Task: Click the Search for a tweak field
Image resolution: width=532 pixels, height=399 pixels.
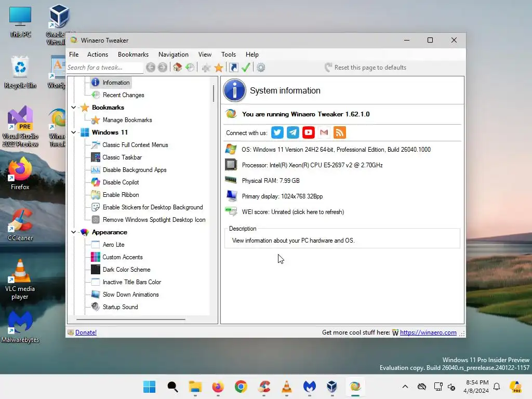Action: (x=105, y=68)
